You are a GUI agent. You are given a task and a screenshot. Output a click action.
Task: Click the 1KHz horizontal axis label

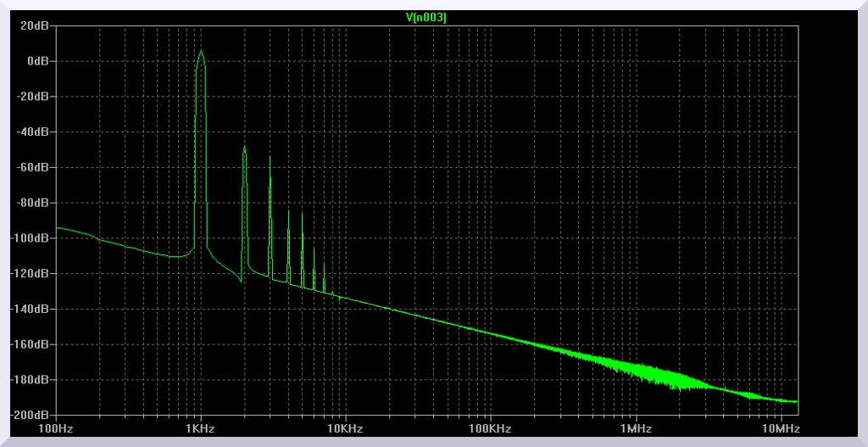tap(200, 428)
